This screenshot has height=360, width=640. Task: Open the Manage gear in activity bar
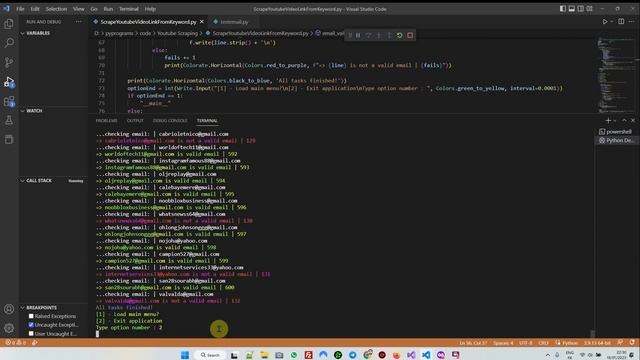9,328
